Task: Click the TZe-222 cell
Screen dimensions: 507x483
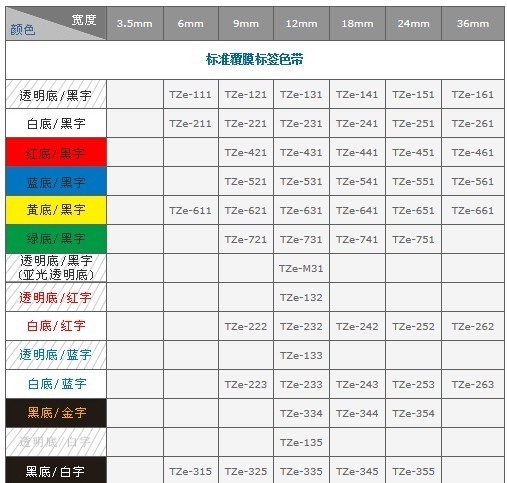Action: pos(246,326)
